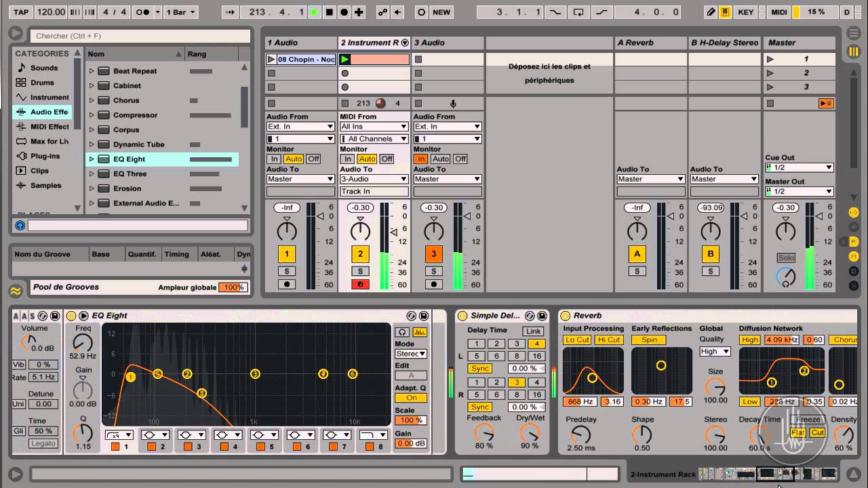Toggle Reverb Lo Cut button
This screenshot has width=868, height=488.
577,340
